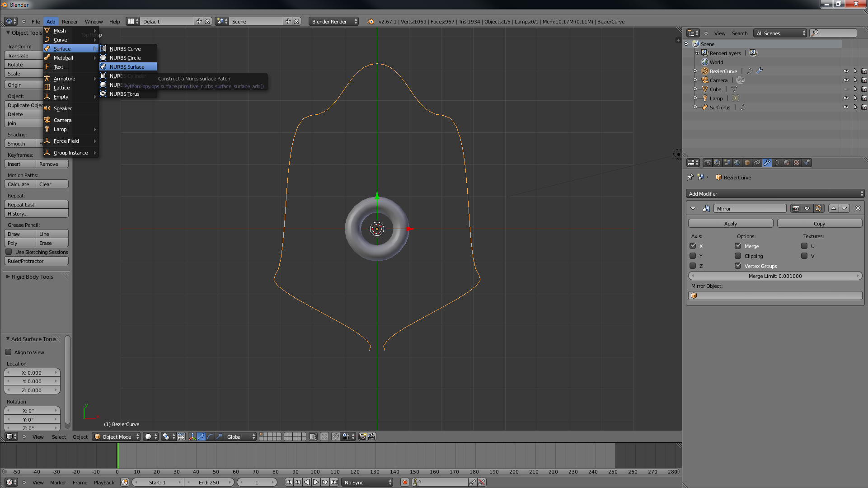The height and width of the screenshot is (488, 868).
Task: Click the OpenGL render image icon in viewport header
Action: coord(362,437)
